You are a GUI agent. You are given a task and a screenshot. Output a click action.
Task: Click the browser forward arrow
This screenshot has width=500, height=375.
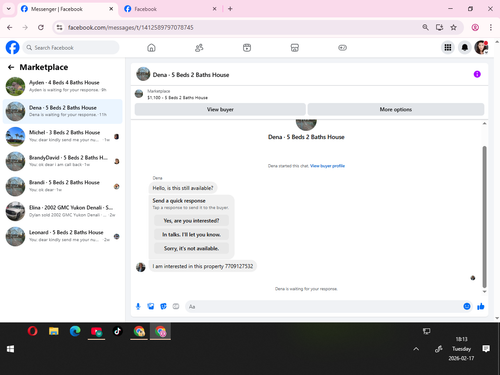click(x=25, y=28)
